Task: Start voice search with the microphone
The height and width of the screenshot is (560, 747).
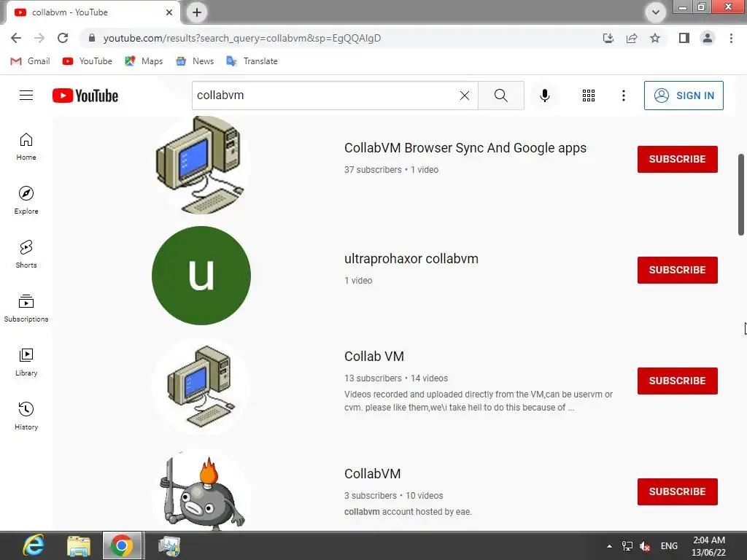Action: coord(544,96)
